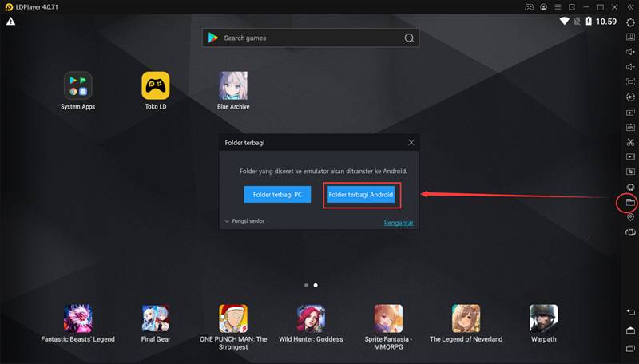Click the battery status icon
This screenshot has width=639, height=364.
(x=589, y=22)
